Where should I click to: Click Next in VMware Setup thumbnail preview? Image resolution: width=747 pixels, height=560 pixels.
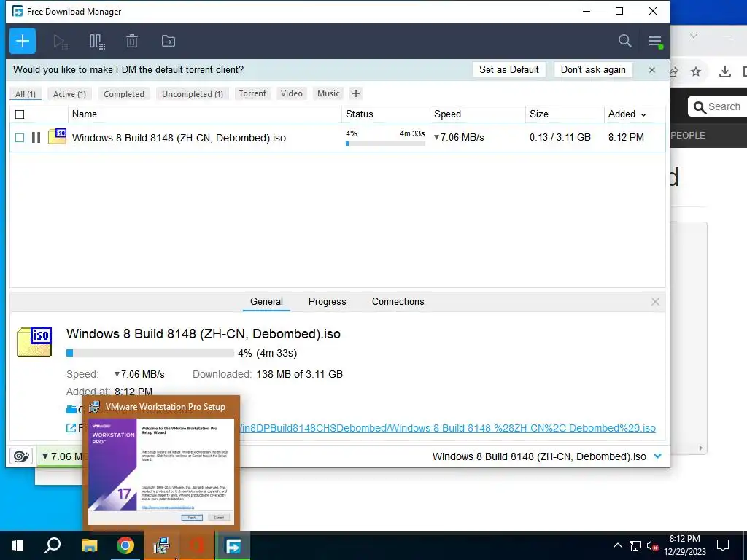click(x=192, y=517)
